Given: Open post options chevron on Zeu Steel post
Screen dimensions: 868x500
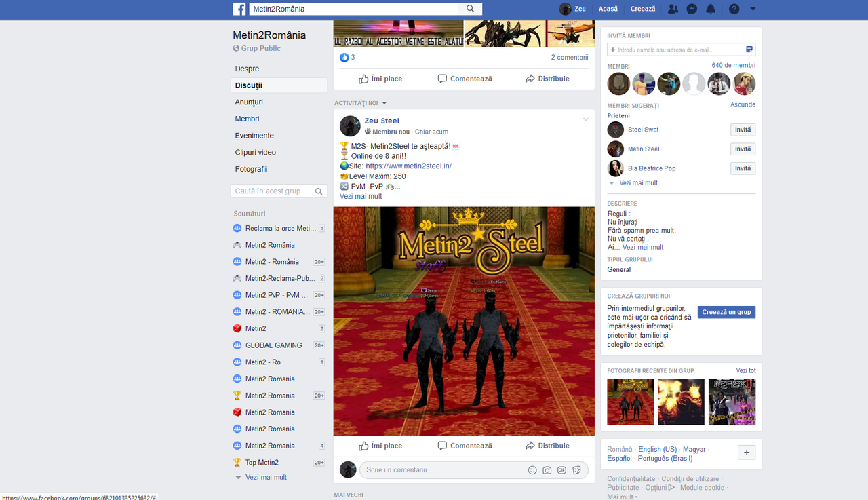Looking at the screenshot, I should [x=586, y=120].
